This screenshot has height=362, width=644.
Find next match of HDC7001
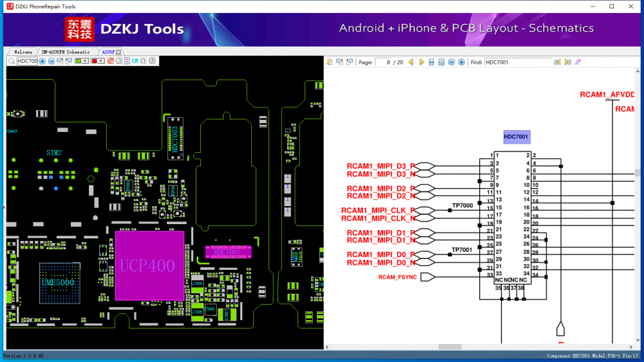pyautogui.click(x=567, y=62)
